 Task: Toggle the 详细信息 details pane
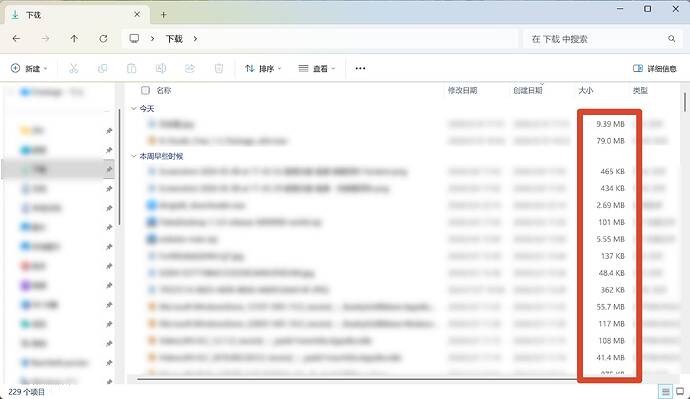pos(655,68)
